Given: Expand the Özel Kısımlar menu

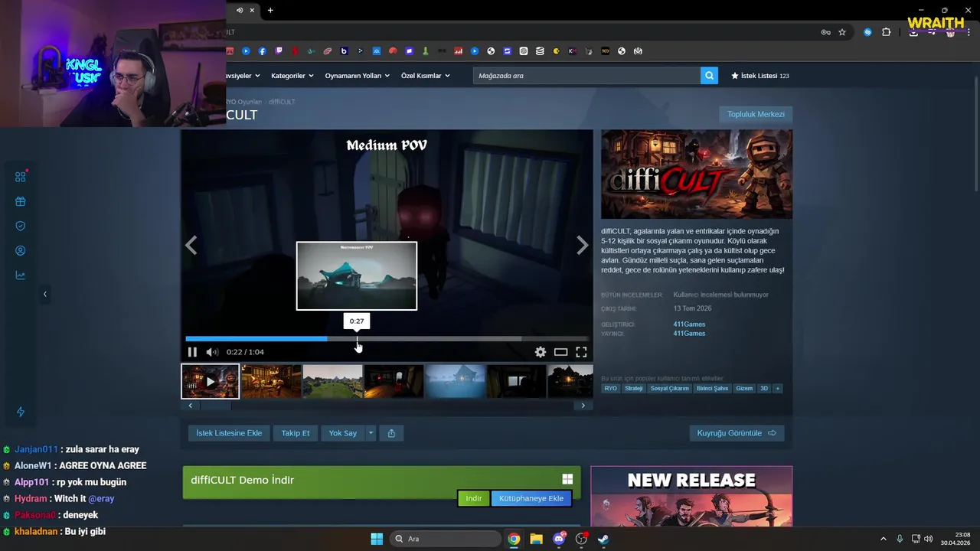Looking at the screenshot, I should 425,76.
